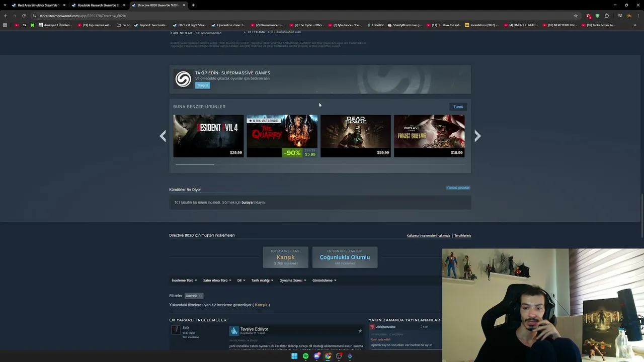Open the 007 First Light bookmark
Viewport: 644px width, 362px height.
189,25
